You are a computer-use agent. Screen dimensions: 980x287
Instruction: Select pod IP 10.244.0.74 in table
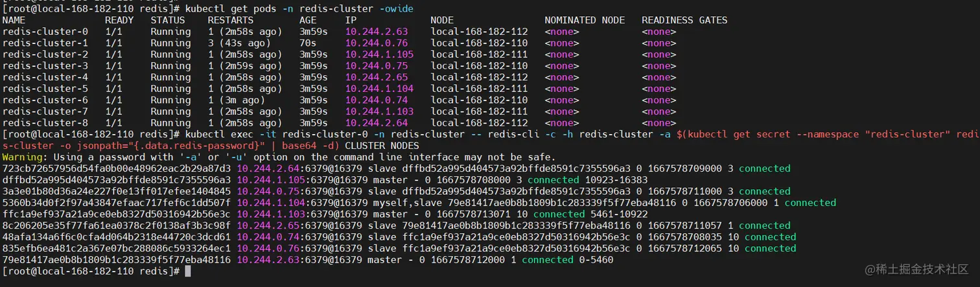pos(377,100)
